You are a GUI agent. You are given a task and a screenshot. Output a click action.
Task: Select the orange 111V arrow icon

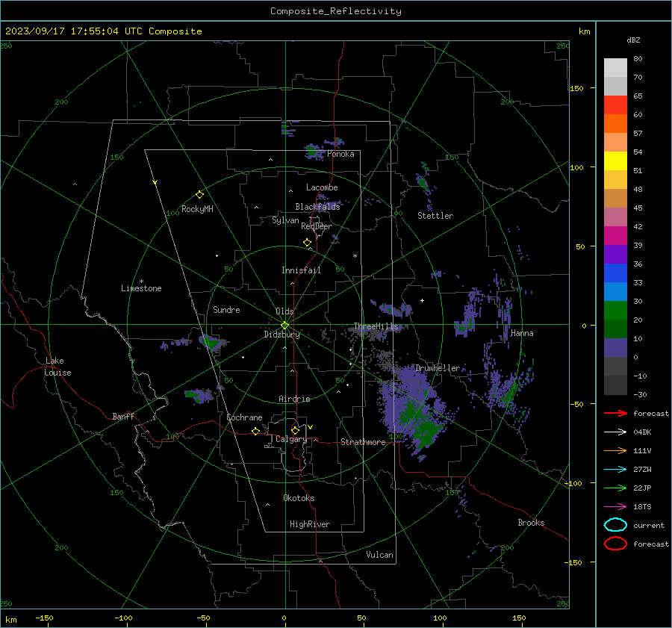[x=615, y=450]
